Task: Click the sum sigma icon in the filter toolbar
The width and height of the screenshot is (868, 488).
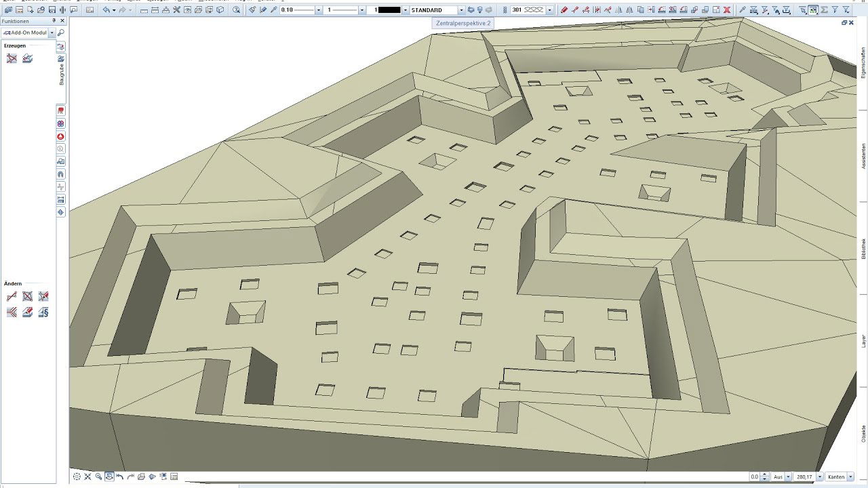Action: [824, 10]
